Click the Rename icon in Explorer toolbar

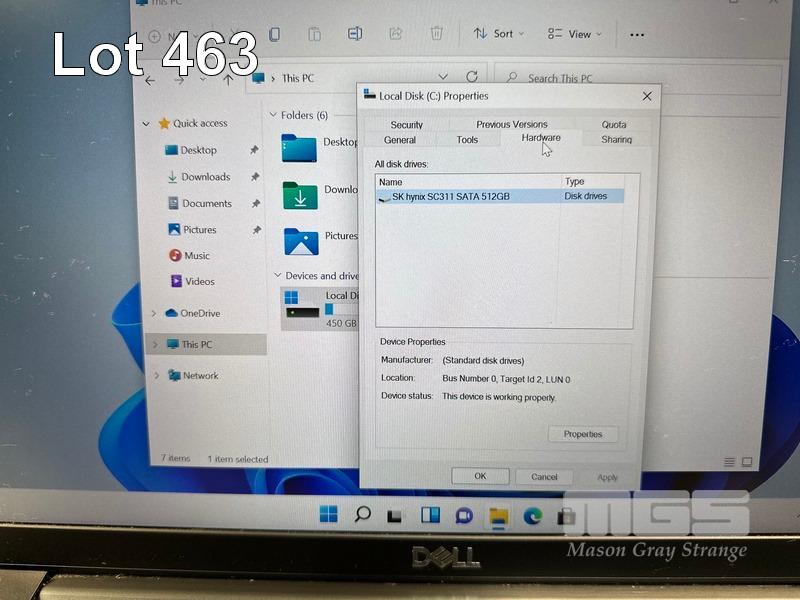coord(355,34)
